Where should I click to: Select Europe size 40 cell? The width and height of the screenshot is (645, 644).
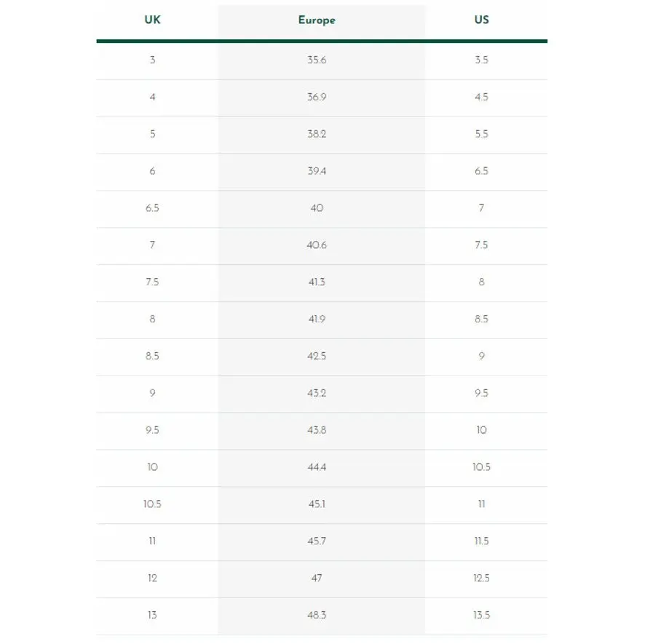(x=317, y=208)
